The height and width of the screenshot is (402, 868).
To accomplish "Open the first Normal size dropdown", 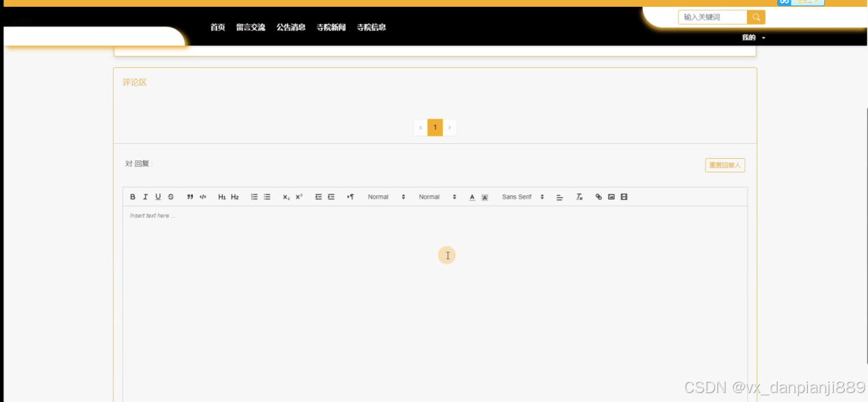I will point(386,197).
